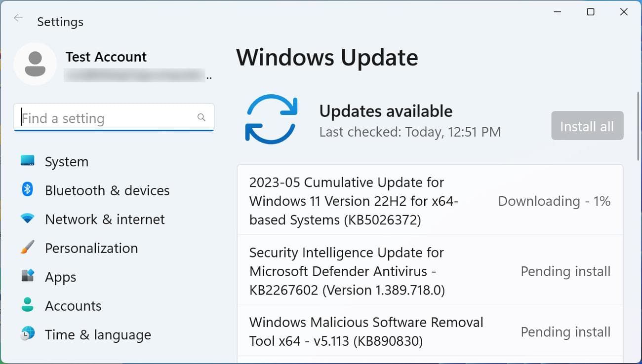Click the Network & internet Wi-Fi icon
The width and height of the screenshot is (642, 364).
(28, 219)
